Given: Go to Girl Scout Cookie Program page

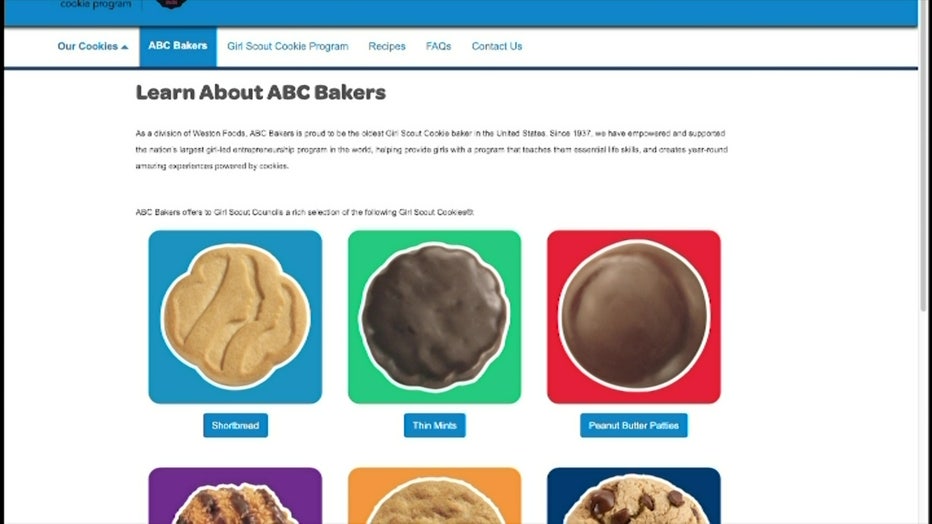Looking at the screenshot, I should tap(288, 46).
